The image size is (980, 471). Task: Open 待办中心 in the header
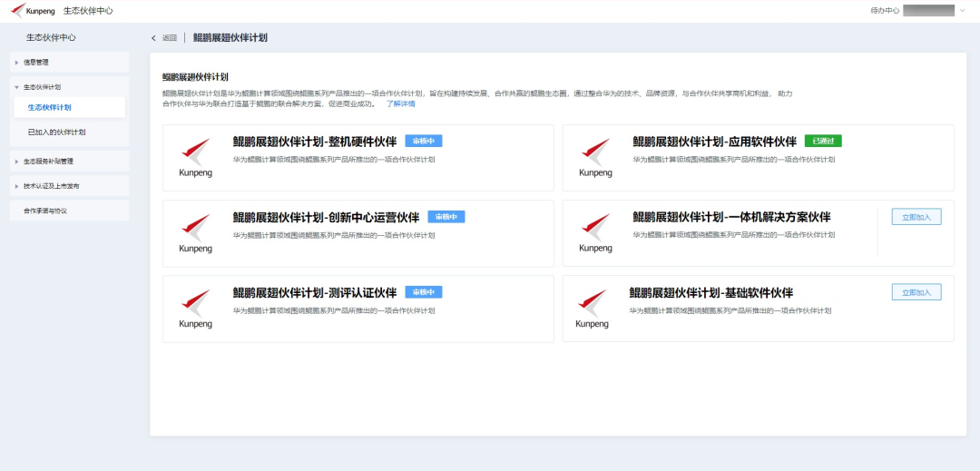click(x=885, y=11)
